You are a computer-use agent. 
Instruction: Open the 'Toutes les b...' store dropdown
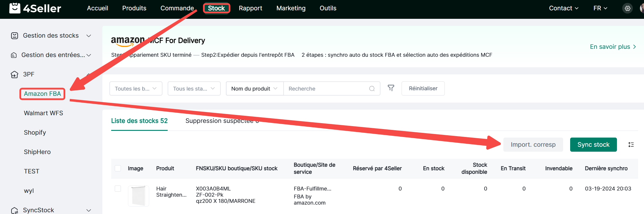[136, 88]
